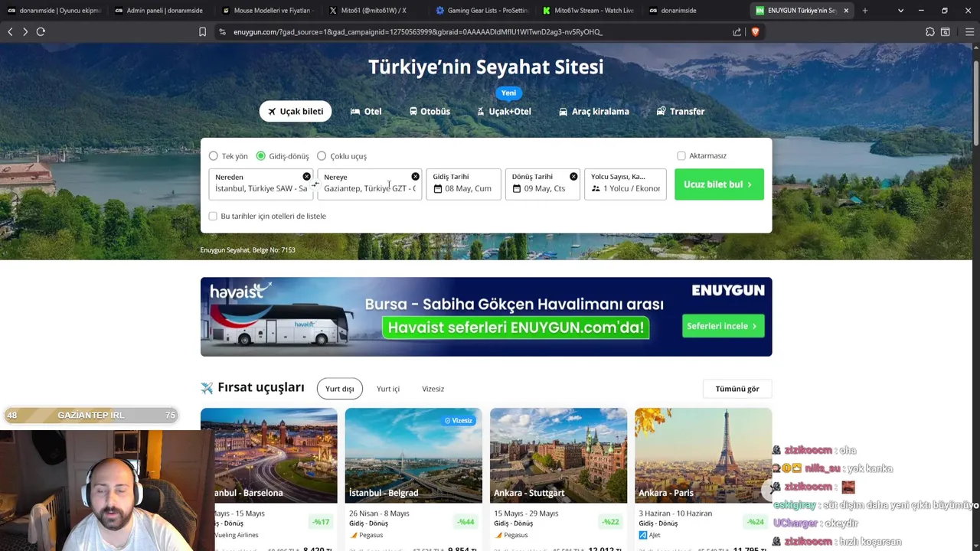Click the browser back arrow
This screenshot has height=551, width=980.
coord(10,31)
